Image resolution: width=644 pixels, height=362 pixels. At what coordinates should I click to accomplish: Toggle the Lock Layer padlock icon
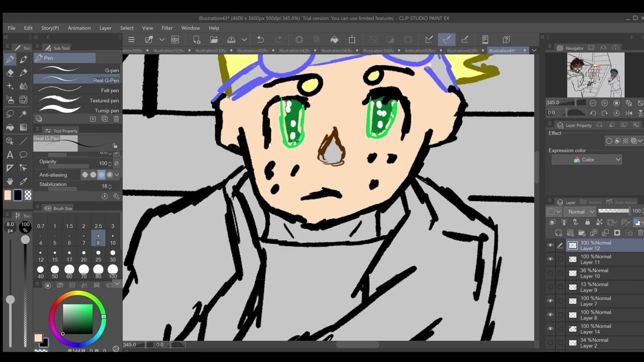pos(587,222)
